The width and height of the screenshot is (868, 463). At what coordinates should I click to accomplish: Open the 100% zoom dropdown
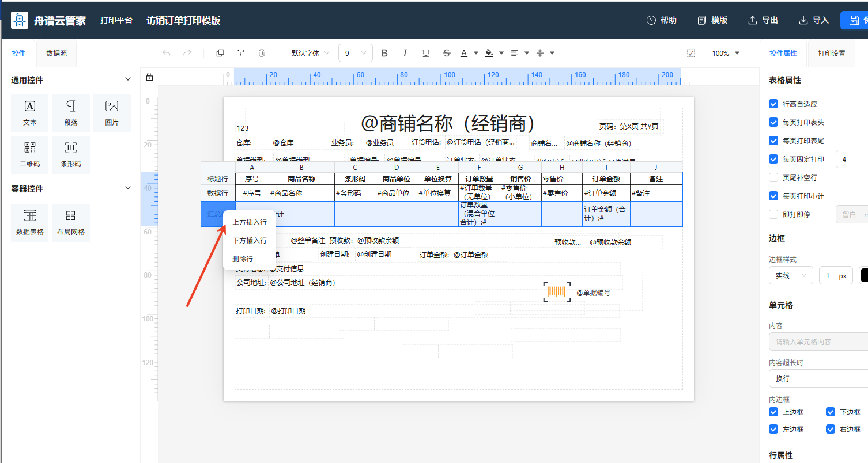coord(725,53)
